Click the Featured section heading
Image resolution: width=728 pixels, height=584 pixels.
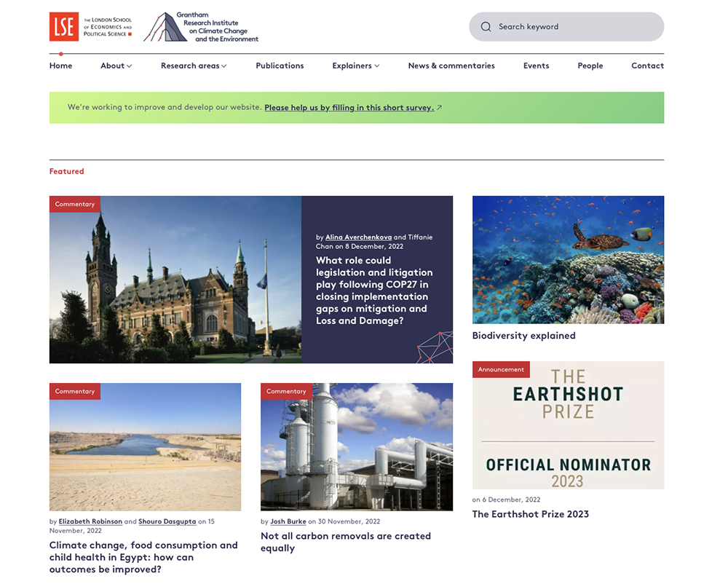pos(67,171)
